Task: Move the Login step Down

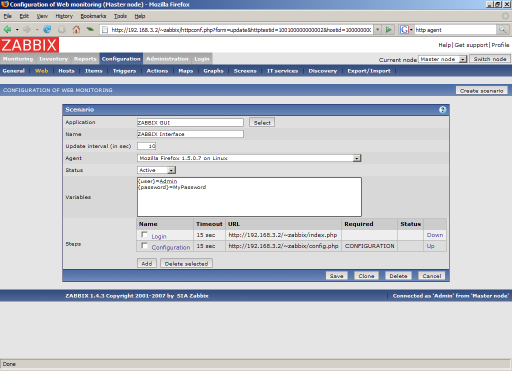Action: pos(435,235)
